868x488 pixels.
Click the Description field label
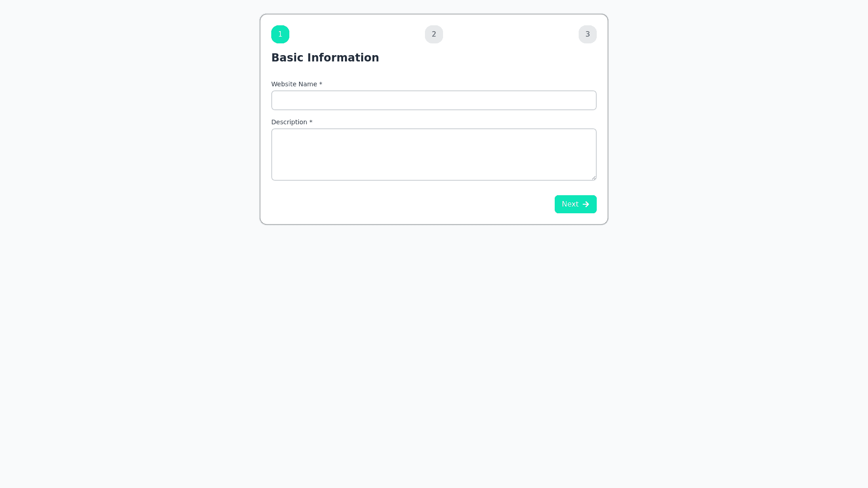tap(289, 122)
